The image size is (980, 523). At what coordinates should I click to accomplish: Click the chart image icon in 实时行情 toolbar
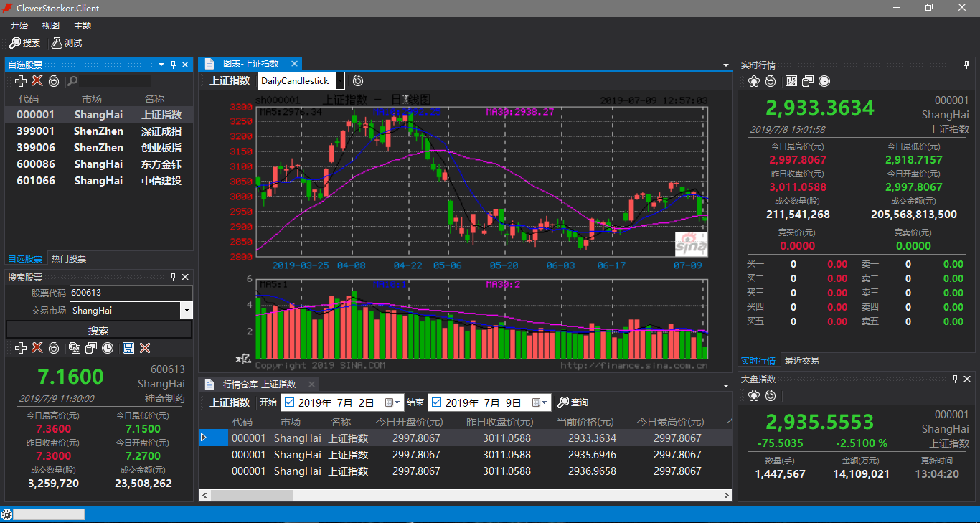tap(791, 81)
